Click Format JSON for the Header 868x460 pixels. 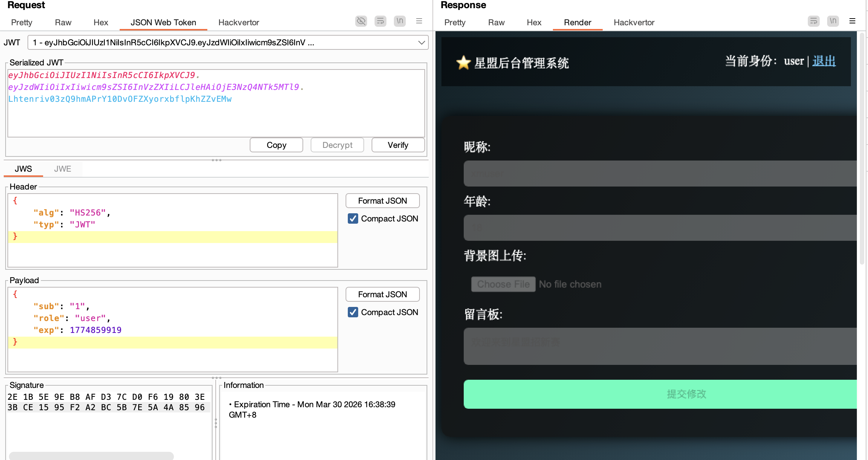382,201
